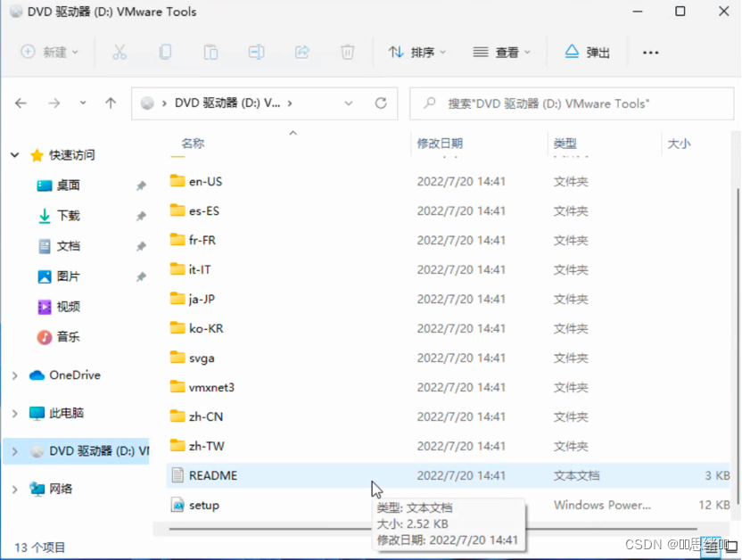This screenshot has height=560, width=742.
Task: Open recent locations chevron dropdown
Action: point(83,103)
